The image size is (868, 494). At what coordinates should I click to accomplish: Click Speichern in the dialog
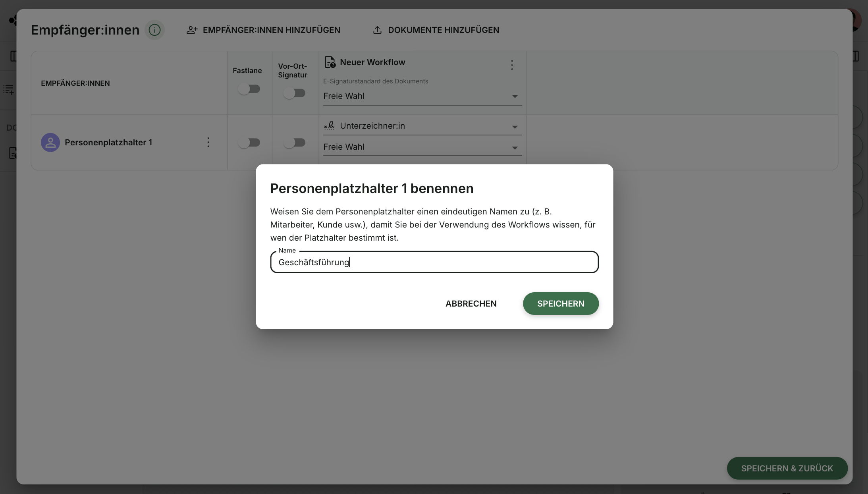point(561,304)
